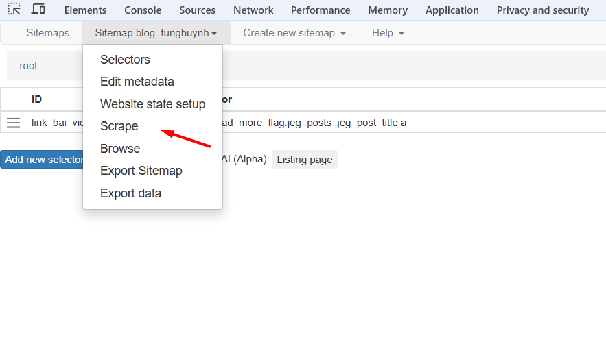Click the Add new selector button
The height and width of the screenshot is (364, 606).
point(43,160)
